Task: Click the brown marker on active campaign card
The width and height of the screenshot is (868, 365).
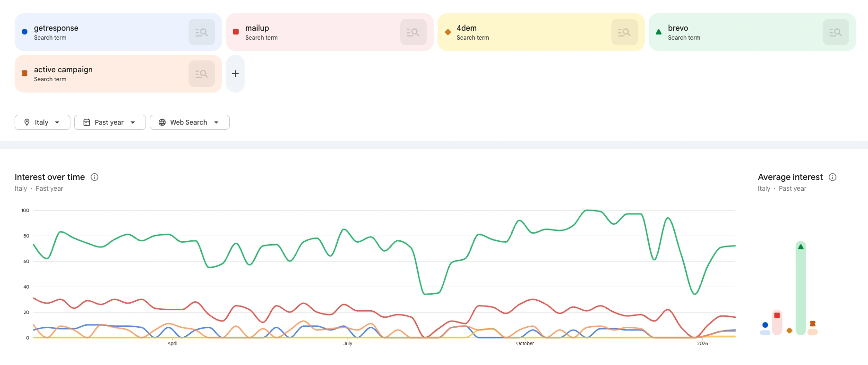Action: [25, 73]
